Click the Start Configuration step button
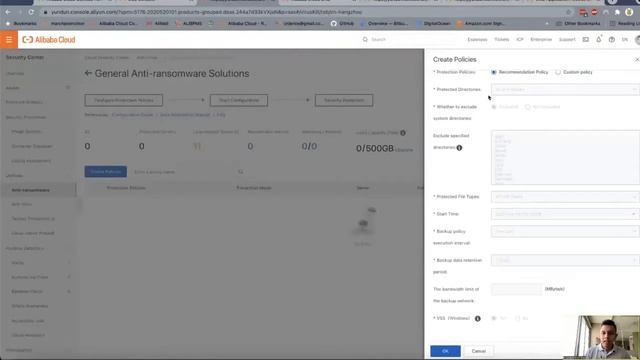Viewport: 640px width, 360px height. 239,100
